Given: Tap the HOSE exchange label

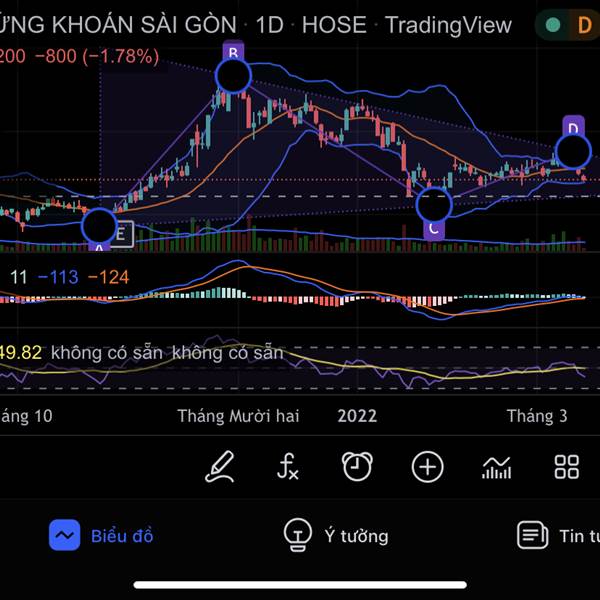Looking at the screenshot, I should coord(334,25).
